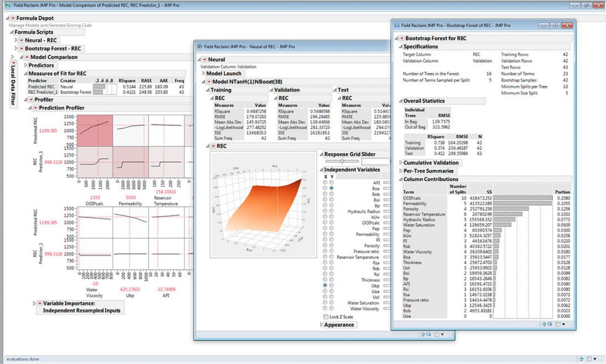Viewport: 606px width, 364px height.
Task: Open the Neural - REC red triangle menu
Action: coord(22,40)
